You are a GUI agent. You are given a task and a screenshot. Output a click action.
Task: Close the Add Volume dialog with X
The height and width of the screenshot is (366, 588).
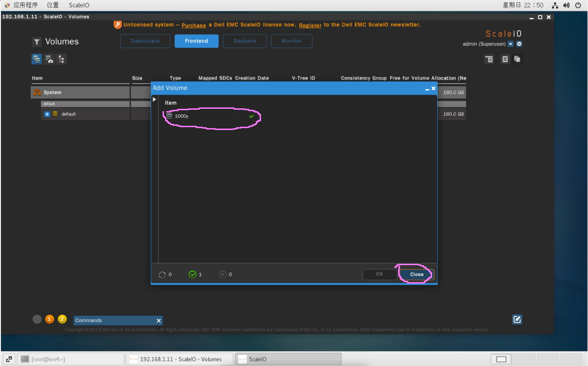tap(433, 88)
